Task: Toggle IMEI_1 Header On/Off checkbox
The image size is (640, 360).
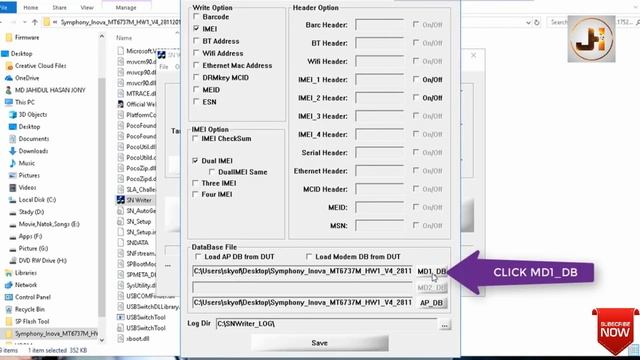Action: tap(416, 79)
